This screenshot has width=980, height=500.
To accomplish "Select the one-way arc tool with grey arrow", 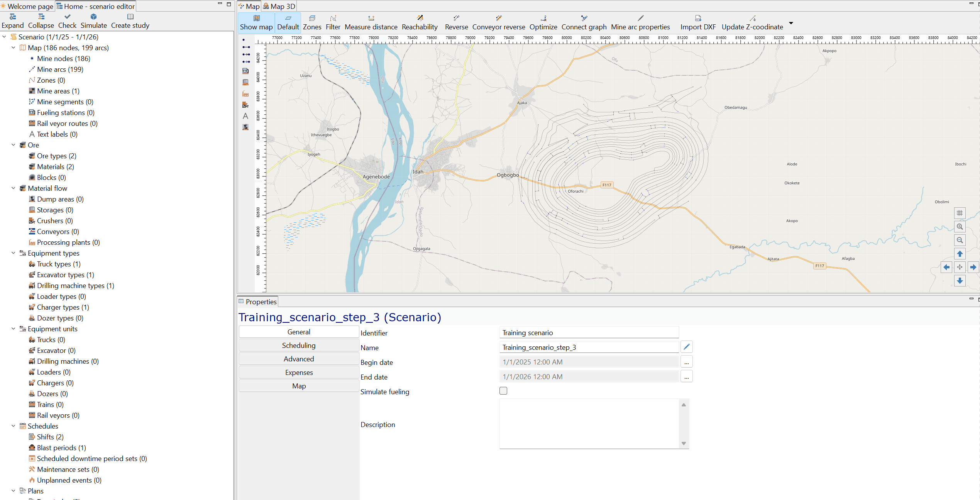I will click(246, 54).
